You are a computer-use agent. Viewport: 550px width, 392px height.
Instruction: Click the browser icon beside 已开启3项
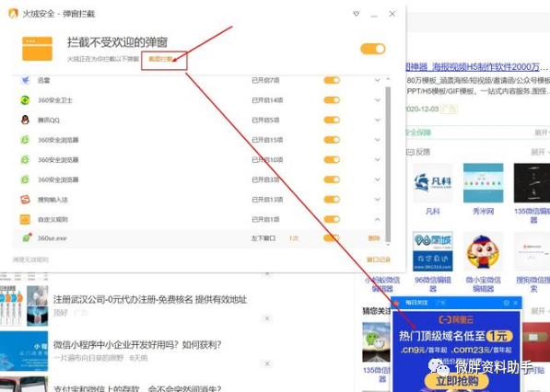point(25,179)
